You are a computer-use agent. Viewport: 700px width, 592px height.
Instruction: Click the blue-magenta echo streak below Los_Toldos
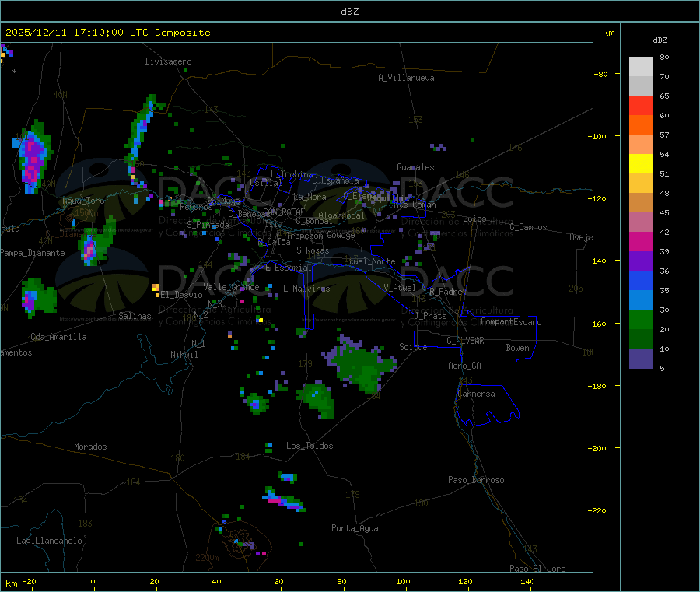point(284,499)
